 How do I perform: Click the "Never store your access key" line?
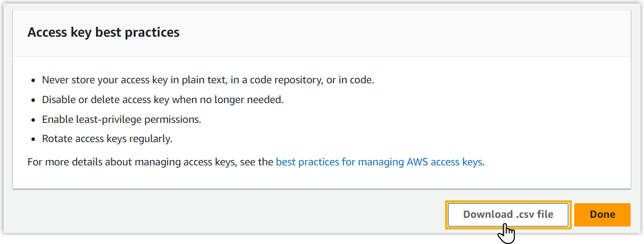coord(208,80)
